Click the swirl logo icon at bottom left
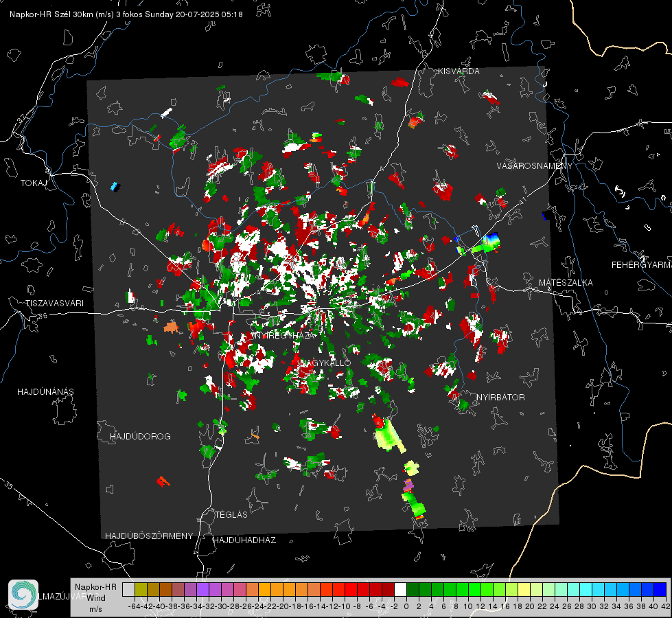 tap(23, 595)
